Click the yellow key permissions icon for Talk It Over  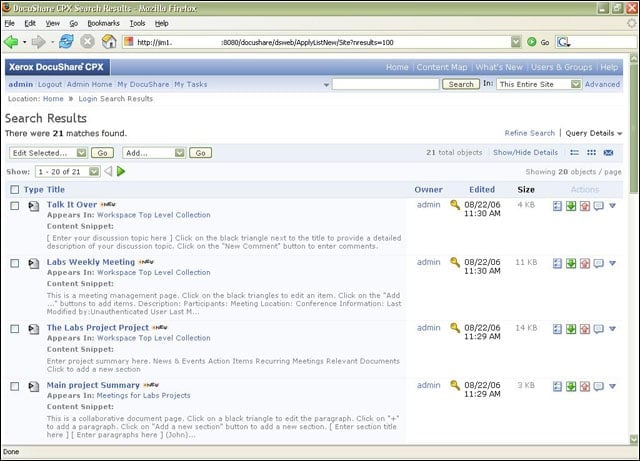[x=455, y=205]
